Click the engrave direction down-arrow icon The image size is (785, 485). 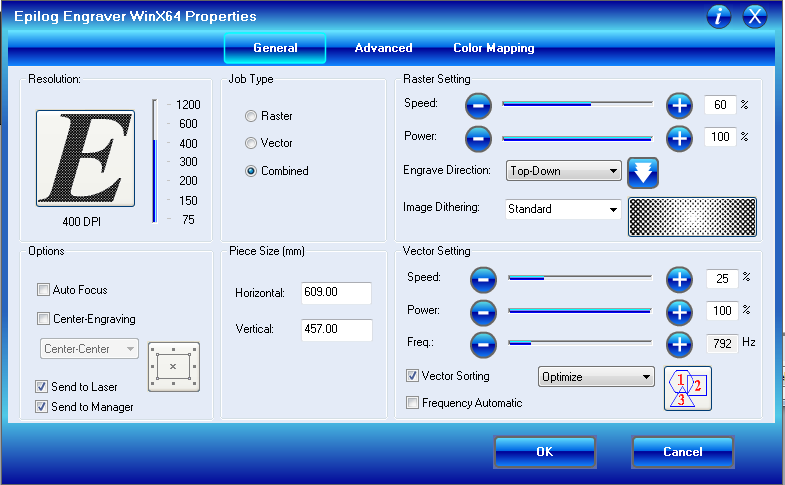[x=643, y=173]
